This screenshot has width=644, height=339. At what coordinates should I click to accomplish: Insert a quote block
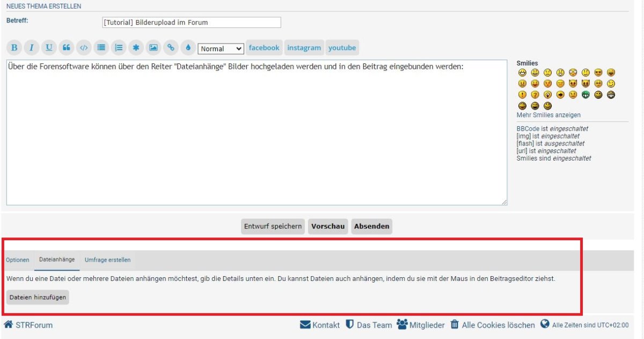(x=66, y=48)
